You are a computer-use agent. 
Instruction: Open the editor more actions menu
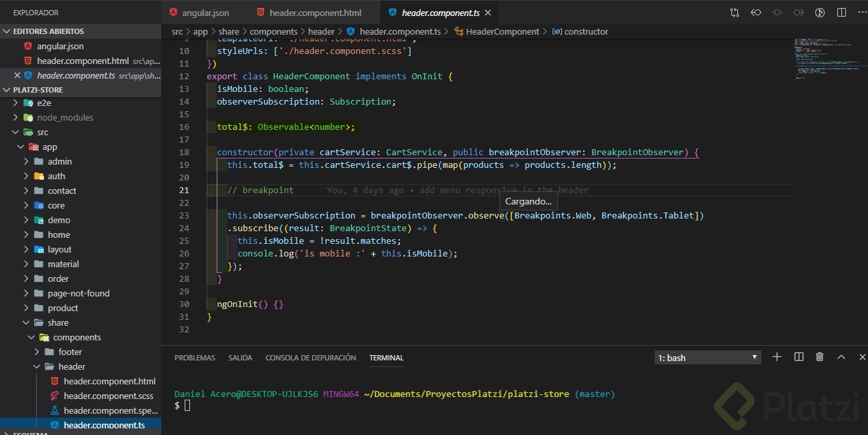[x=861, y=13]
